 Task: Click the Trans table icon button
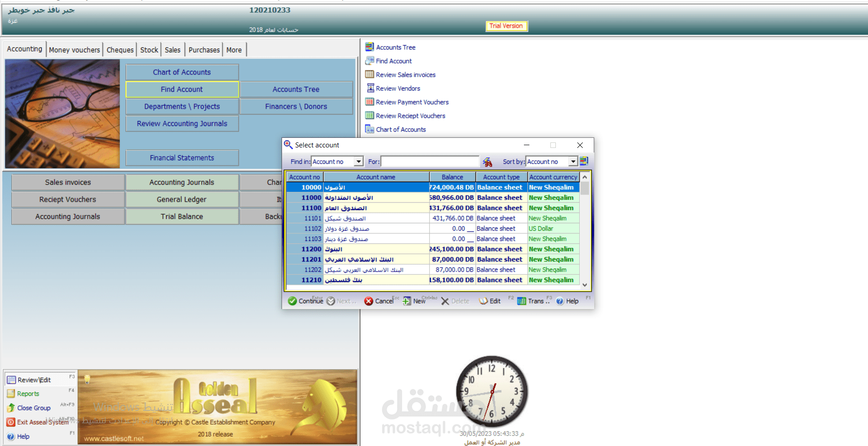(x=522, y=301)
